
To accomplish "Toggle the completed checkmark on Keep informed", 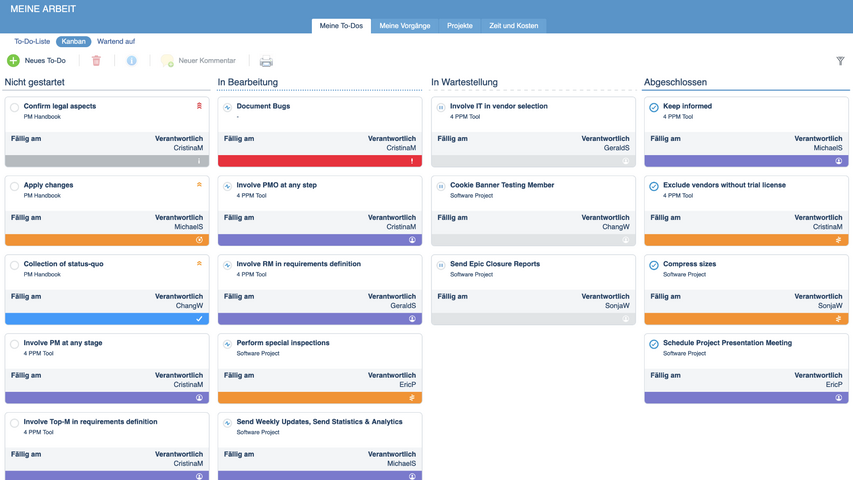I will pyautogui.click(x=653, y=107).
